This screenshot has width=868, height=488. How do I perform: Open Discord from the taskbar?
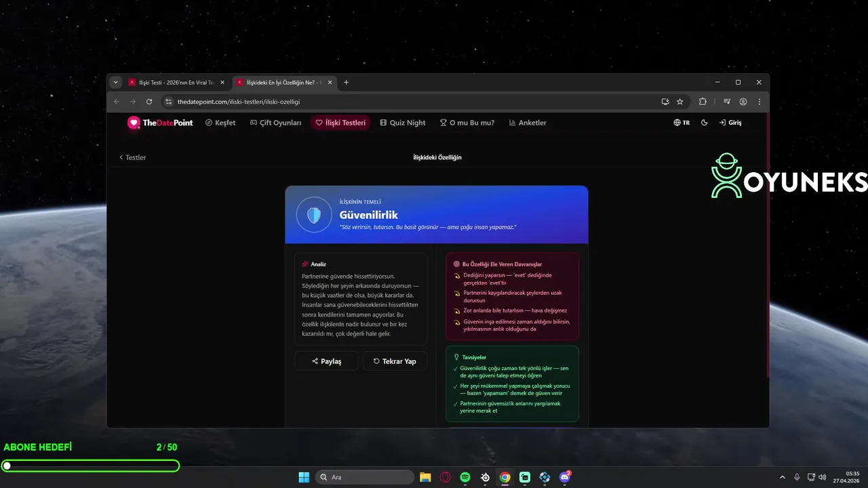pos(565,477)
